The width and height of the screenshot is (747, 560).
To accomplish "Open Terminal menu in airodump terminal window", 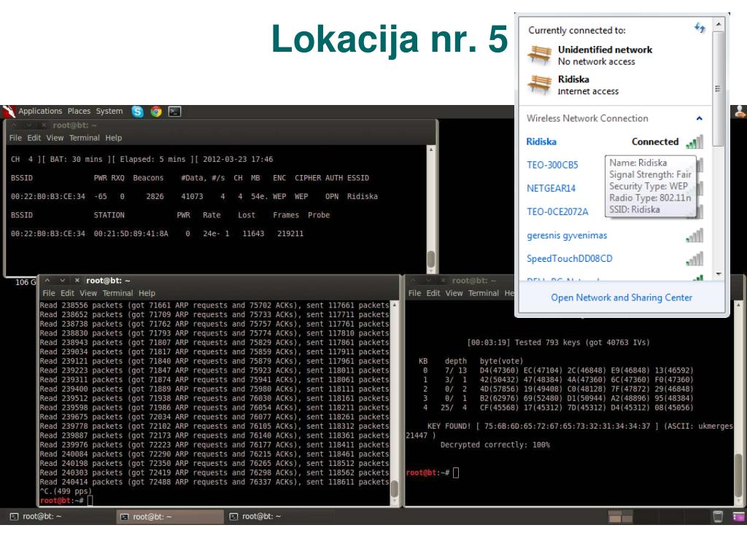I will [x=85, y=138].
